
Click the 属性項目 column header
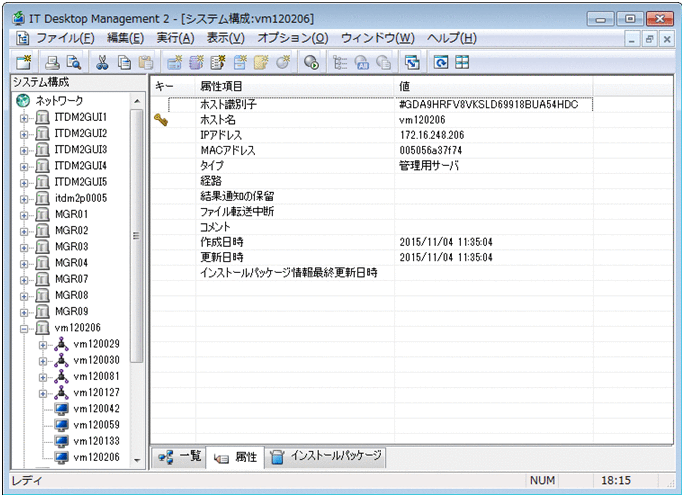[x=295, y=86]
